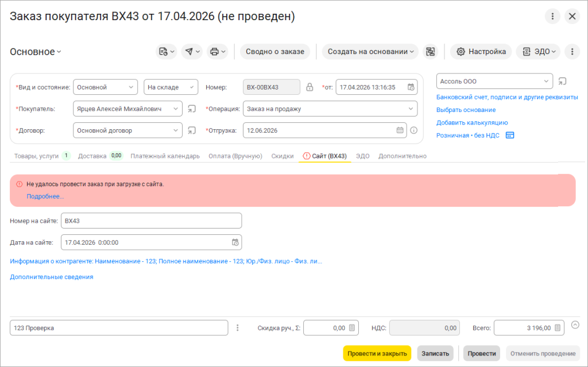Click the lock icon next to Номер
This screenshot has height=367, width=588.
(310, 87)
